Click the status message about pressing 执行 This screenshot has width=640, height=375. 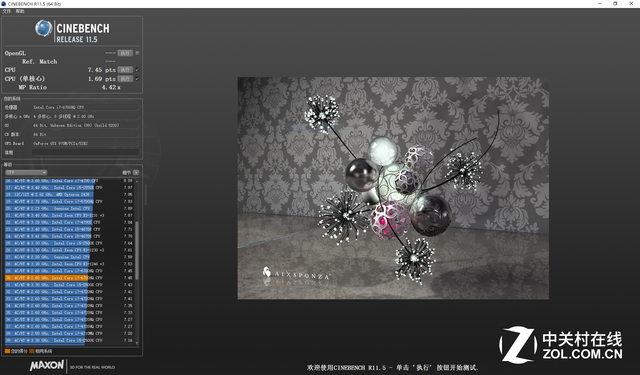tap(392, 368)
